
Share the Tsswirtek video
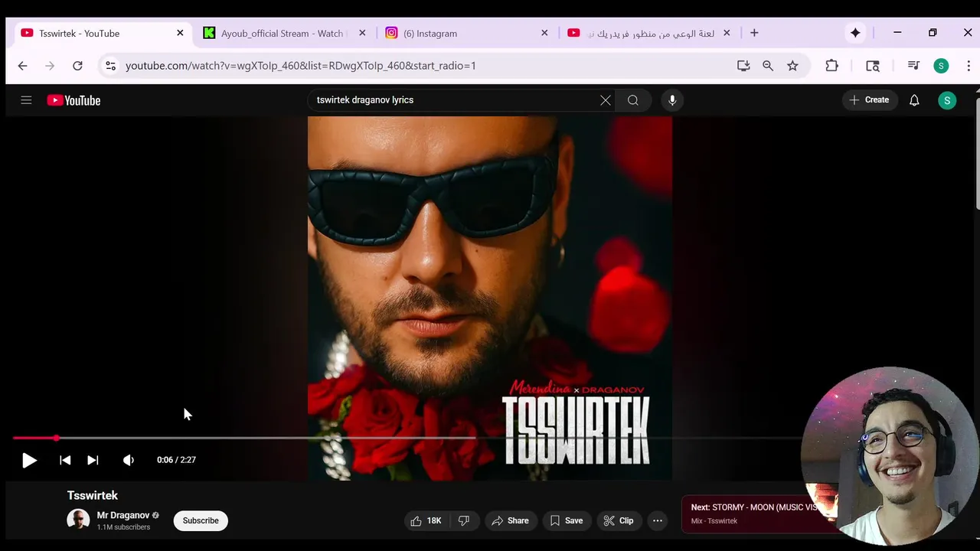pos(510,520)
